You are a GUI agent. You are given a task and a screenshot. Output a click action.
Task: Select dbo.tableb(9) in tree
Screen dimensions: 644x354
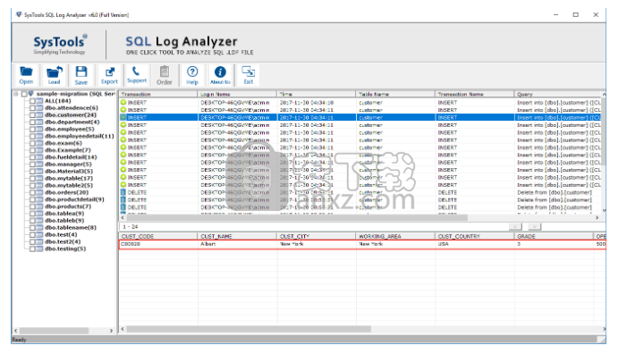click(x=64, y=221)
